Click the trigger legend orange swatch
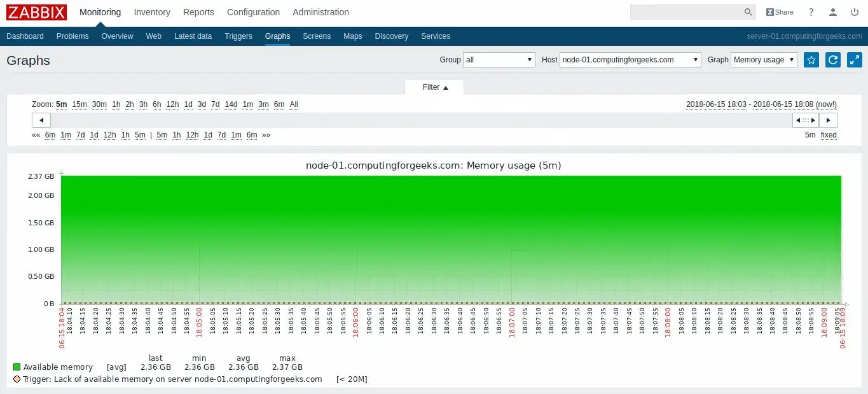 tap(17, 379)
